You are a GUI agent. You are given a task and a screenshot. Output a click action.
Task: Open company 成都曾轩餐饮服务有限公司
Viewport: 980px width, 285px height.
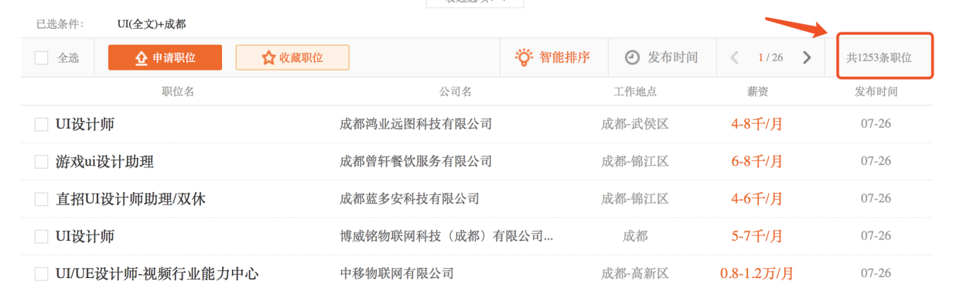415,161
